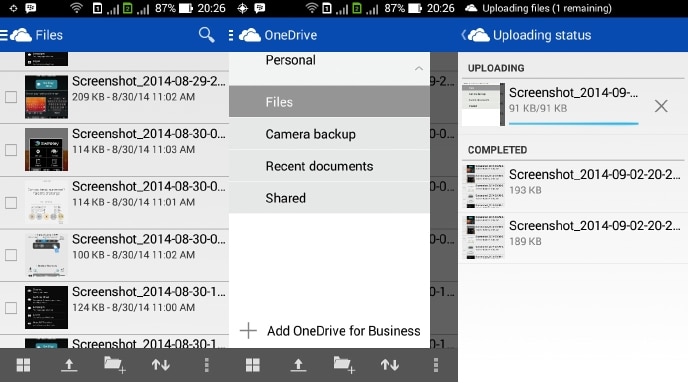Tap plus icon for Add OneDrive for Business
This screenshot has height=383, width=688.
click(x=248, y=330)
